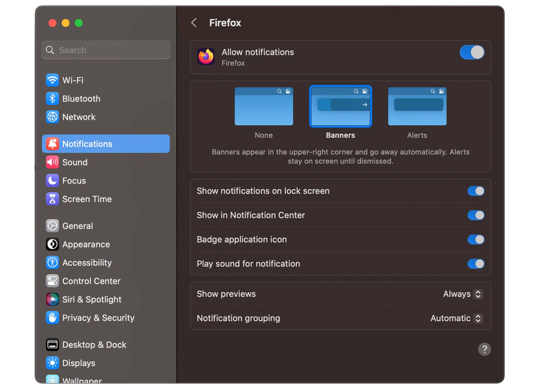The image size is (541, 392).
Task: Go back using the back chevron
Action: pyautogui.click(x=194, y=23)
